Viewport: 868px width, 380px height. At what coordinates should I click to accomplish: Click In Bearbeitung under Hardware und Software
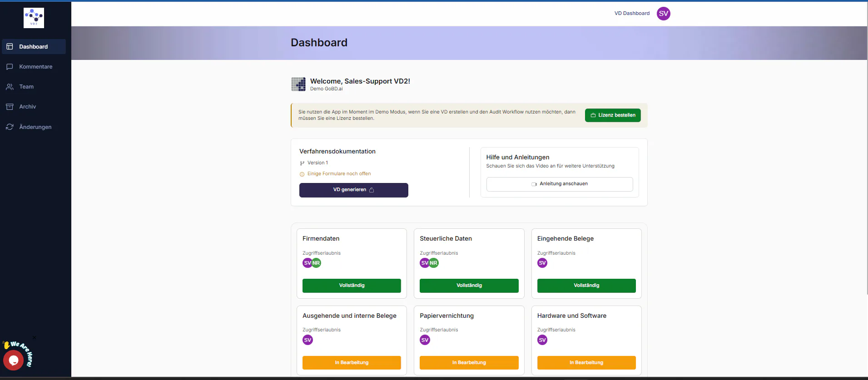[586, 363]
